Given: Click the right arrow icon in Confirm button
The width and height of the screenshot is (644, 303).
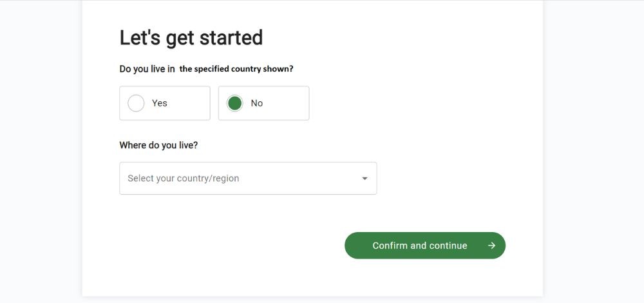Looking at the screenshot, I should (x=491, y=246).
